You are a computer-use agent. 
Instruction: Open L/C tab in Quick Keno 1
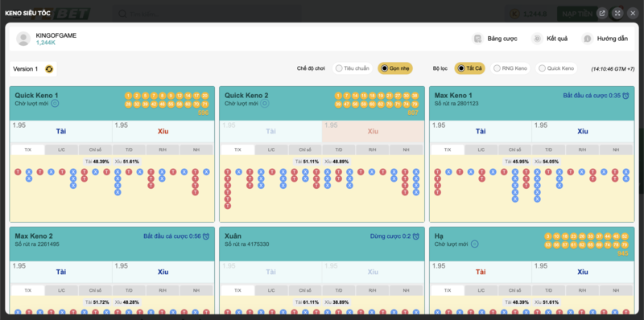coord(62,150)
